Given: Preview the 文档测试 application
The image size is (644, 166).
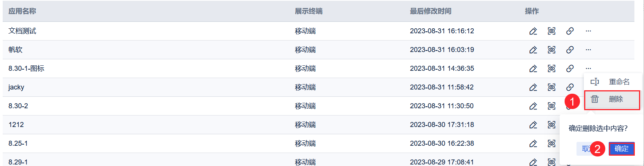Looking at the screenshot, I should 552,31.
